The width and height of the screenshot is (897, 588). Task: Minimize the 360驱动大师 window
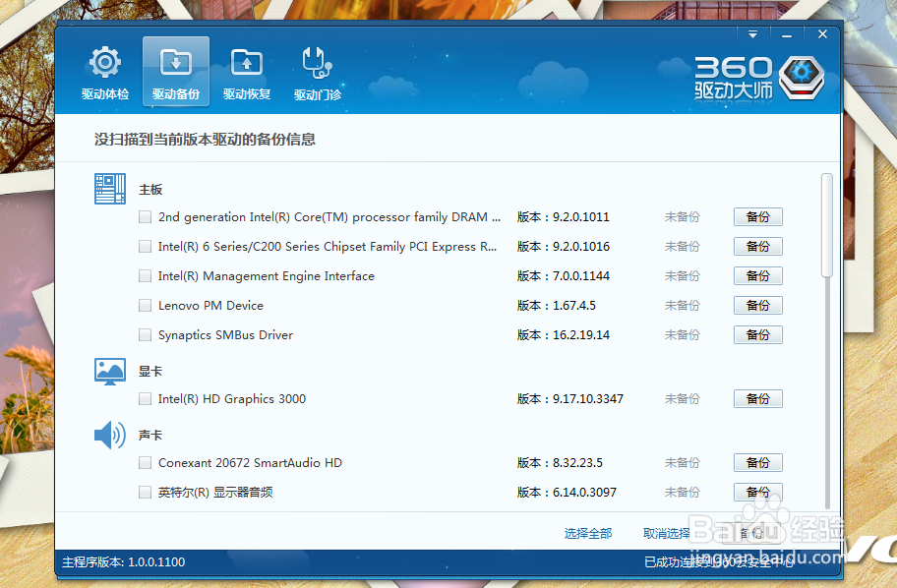[x=787, y=34]
